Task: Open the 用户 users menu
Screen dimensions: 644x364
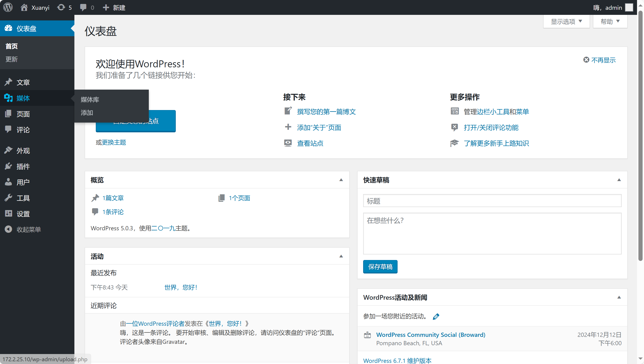Action: [23, 182]
